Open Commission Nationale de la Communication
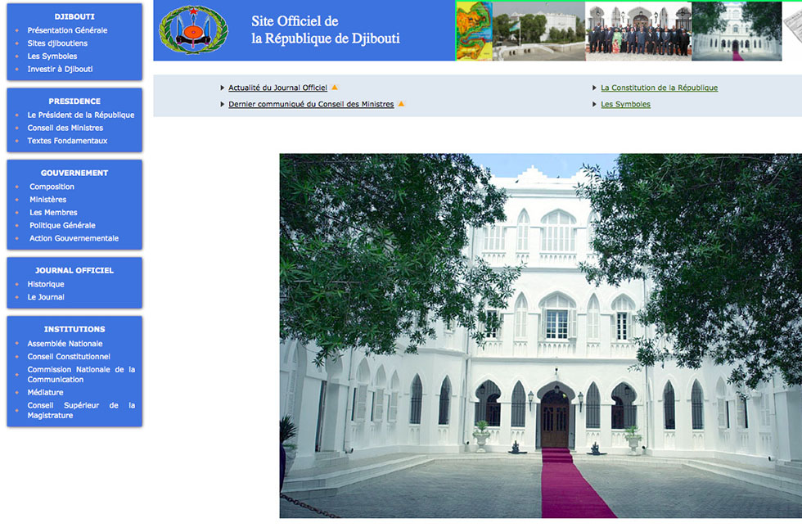This screenshot has width=802, height=532. click(x=81, y=374)
